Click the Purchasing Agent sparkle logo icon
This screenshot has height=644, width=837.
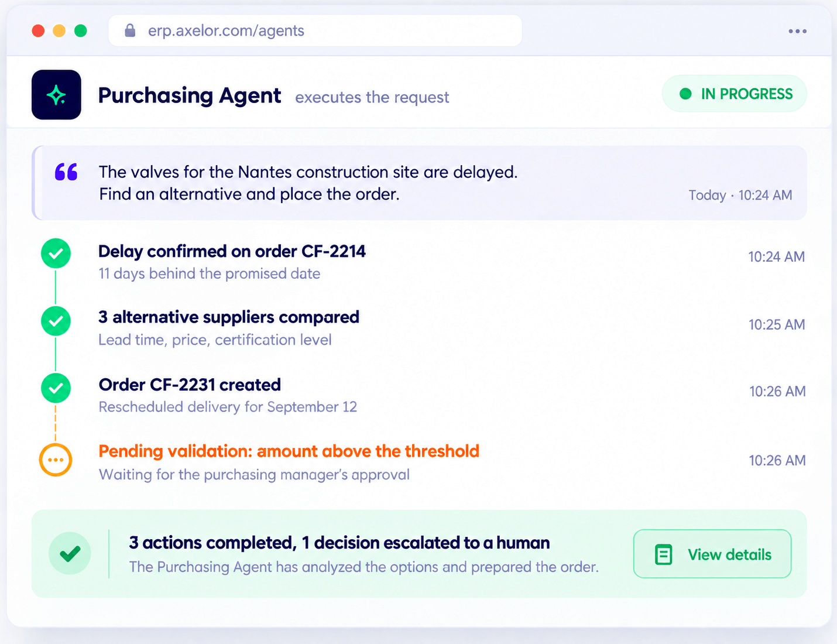pos(56,95)
